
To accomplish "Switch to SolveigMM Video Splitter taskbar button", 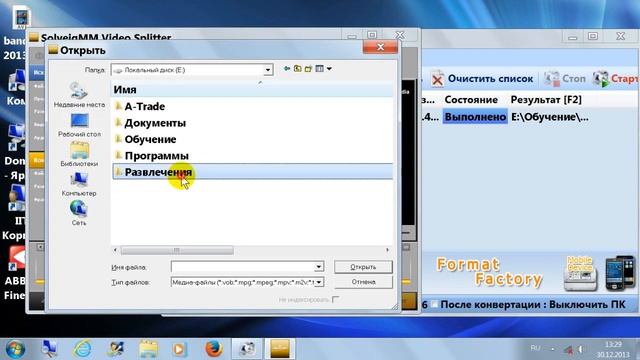I will (x=280, y=349).
